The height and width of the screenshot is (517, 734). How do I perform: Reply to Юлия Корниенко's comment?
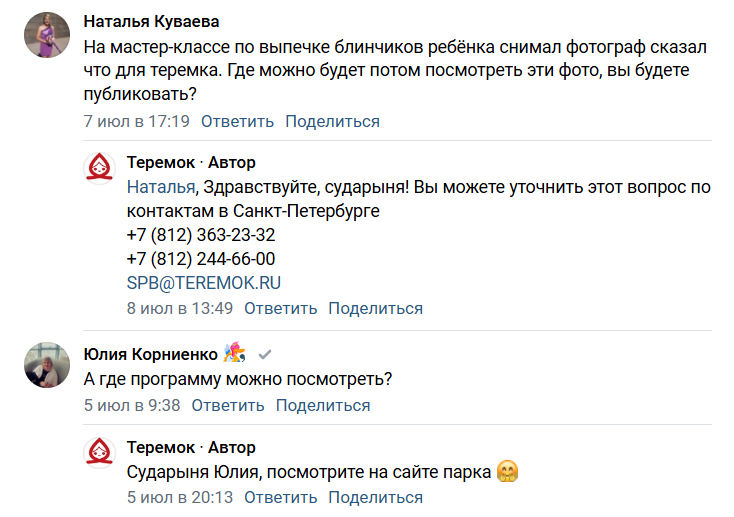pos(228,405)
